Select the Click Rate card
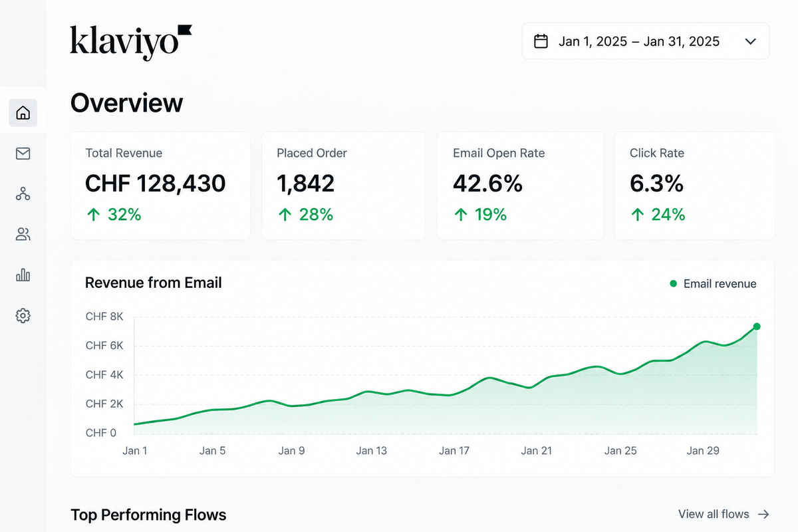 [x=695, y=186]
